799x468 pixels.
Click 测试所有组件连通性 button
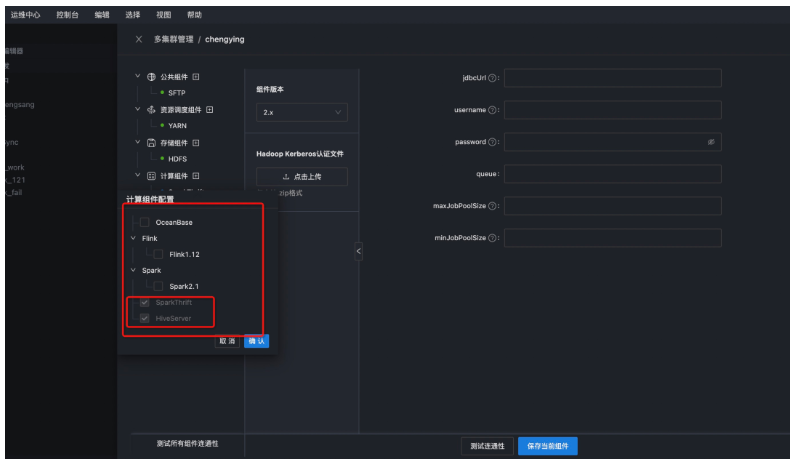pos(188,444)
